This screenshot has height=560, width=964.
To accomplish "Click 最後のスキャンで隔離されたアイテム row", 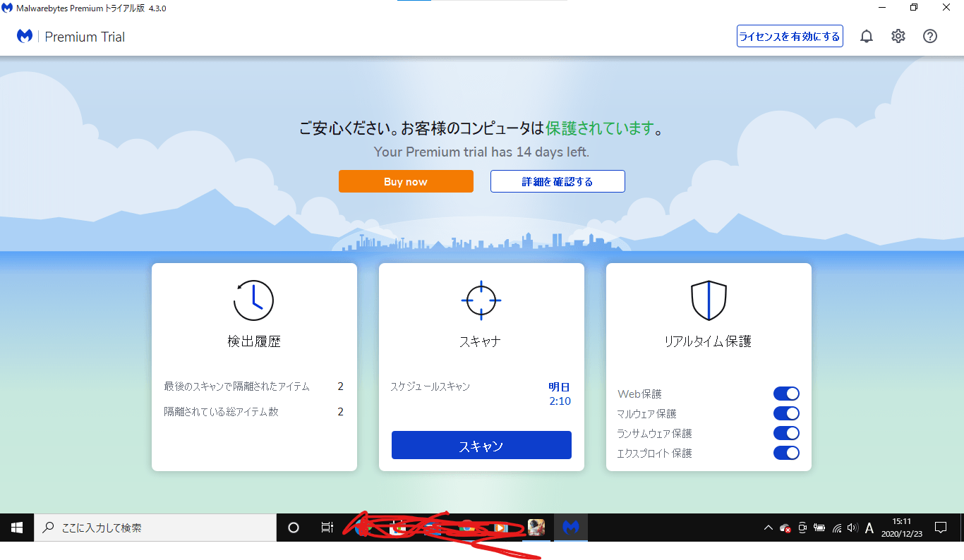I will [x=254, y=386].
